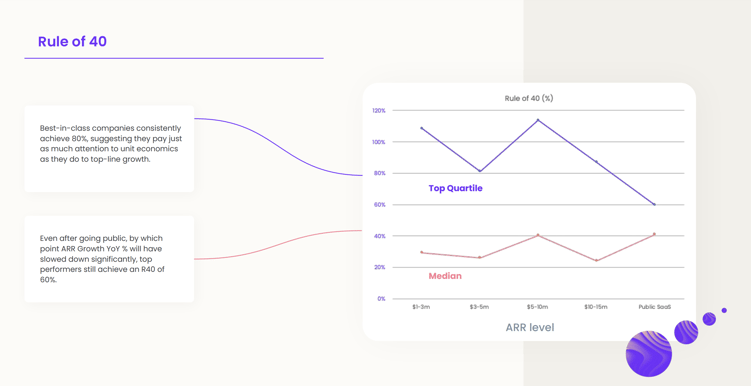Click the Median point at $10-15m

tap(596, 261)
